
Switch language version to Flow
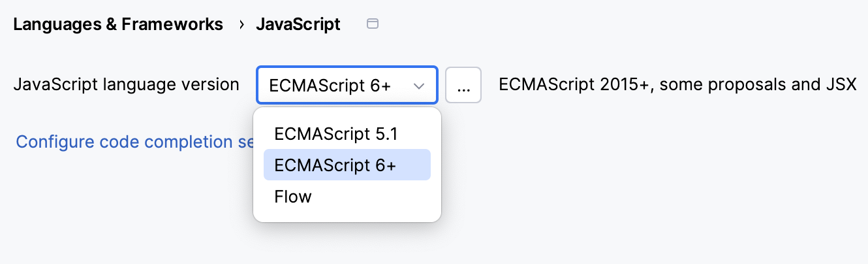tap(293, 196)
